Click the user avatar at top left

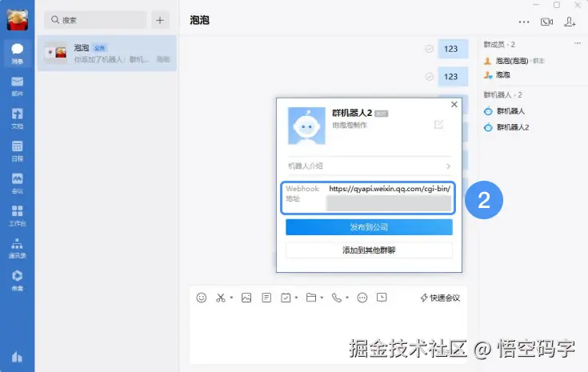pos(18,20)
